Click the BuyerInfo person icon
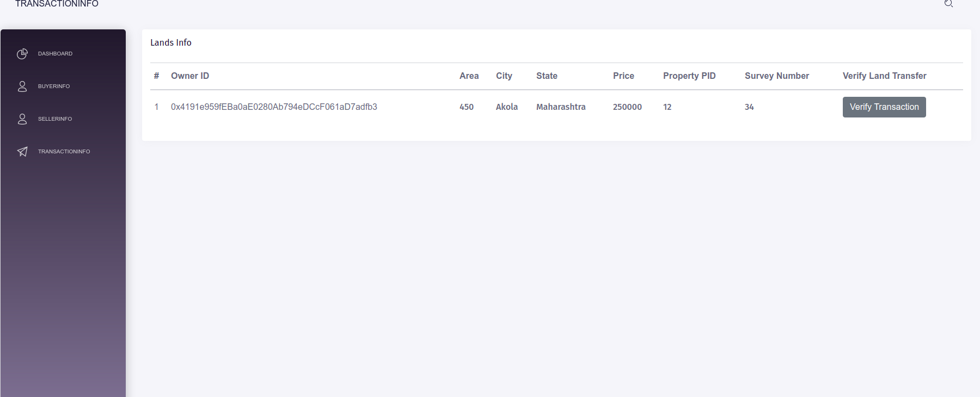Screen dimensions: 980x397 coord(22,86)
